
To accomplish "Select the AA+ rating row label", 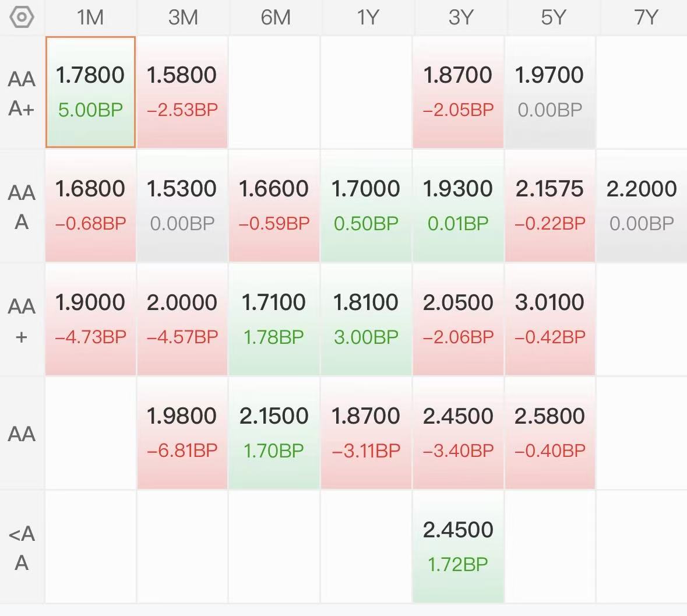I will (22, 321).
